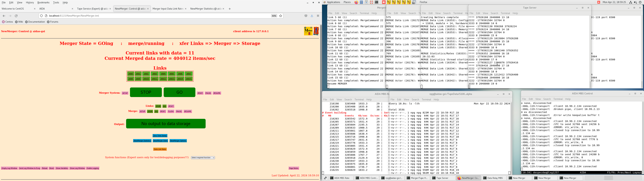The width and height of the screenshot is (644, 181).
Task: Open the terminal launcher in top panel
Action: [377, 2]
